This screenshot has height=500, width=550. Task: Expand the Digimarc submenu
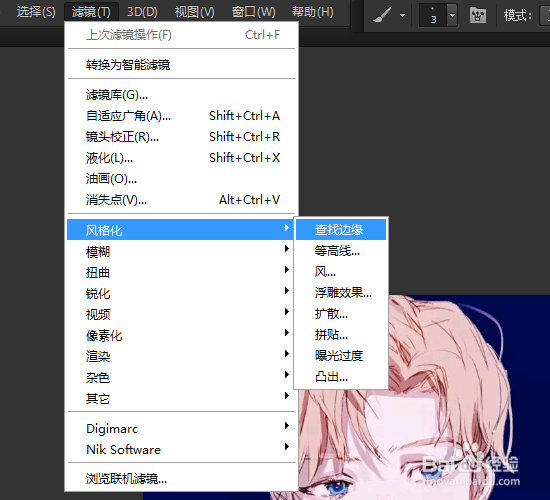(x=181, y=429)
